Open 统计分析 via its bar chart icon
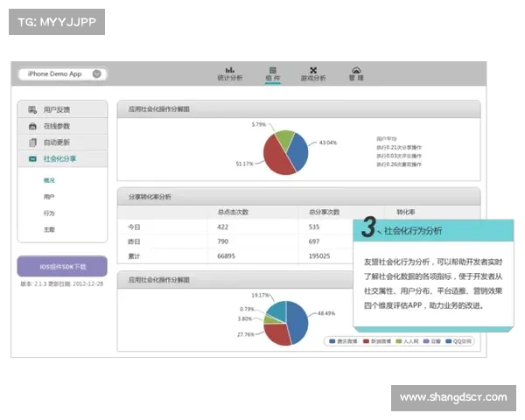525x420 pixels. [229, 70]
